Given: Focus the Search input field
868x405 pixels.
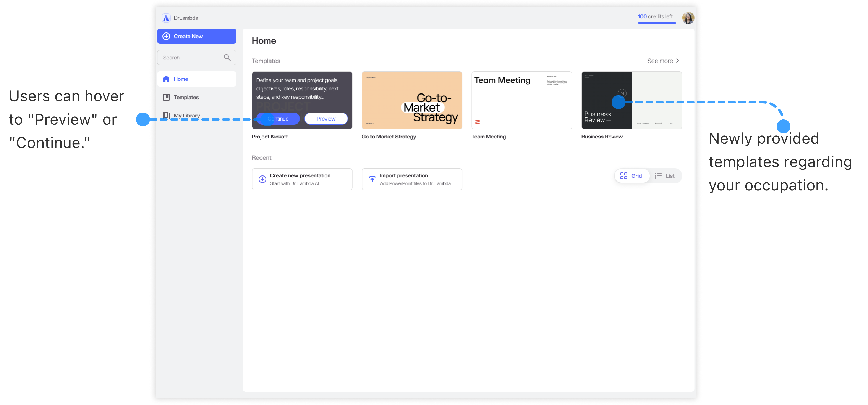Looking at the screenshot, I should [190, 58].
